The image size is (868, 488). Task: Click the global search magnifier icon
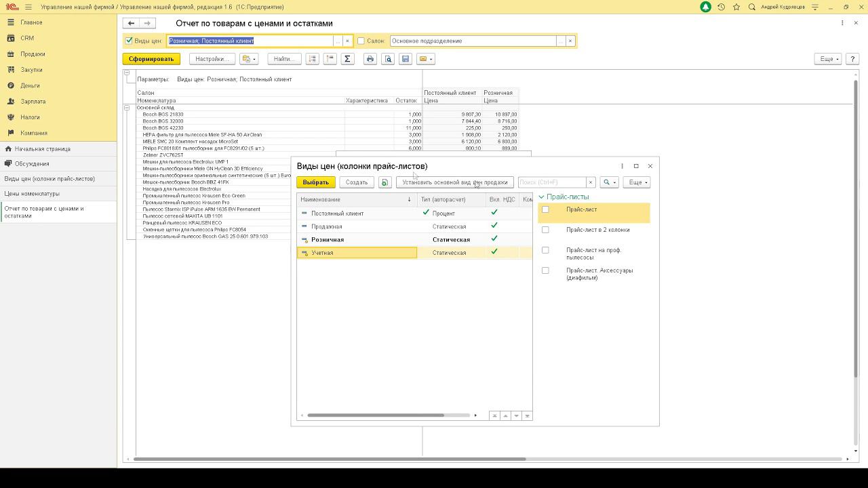point(752,7)
